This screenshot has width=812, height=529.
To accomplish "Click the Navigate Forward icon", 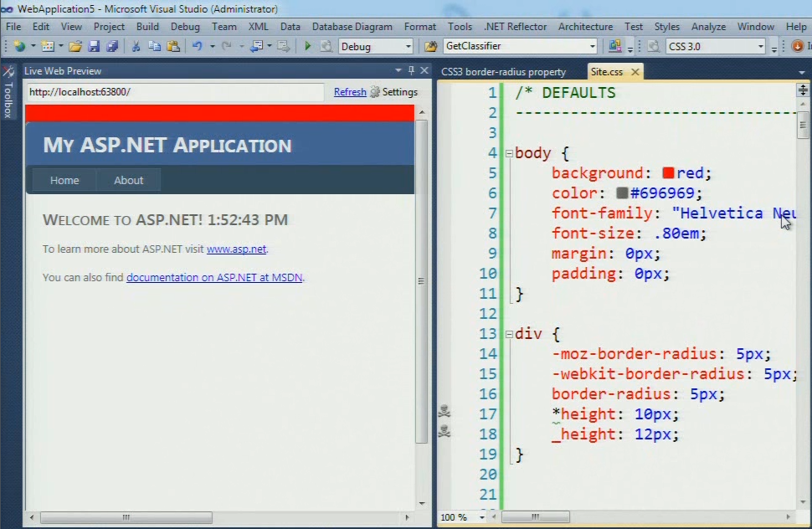I will [283, 47].
